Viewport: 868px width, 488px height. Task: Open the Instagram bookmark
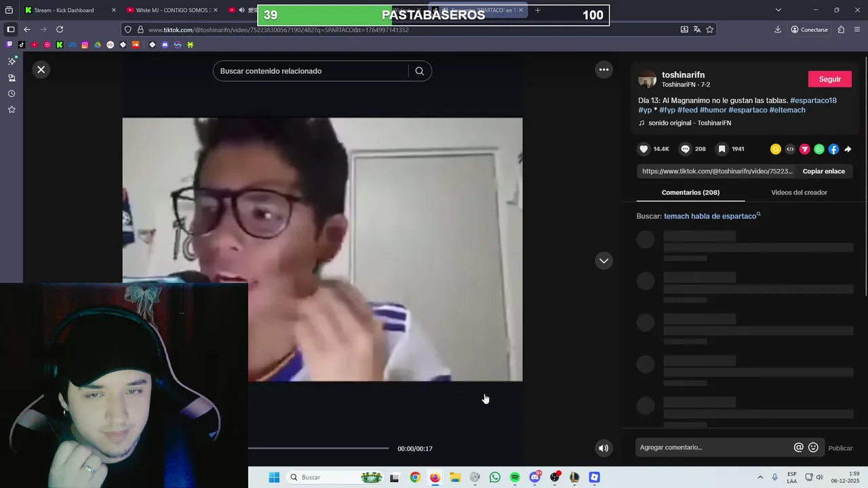point(85,45)
